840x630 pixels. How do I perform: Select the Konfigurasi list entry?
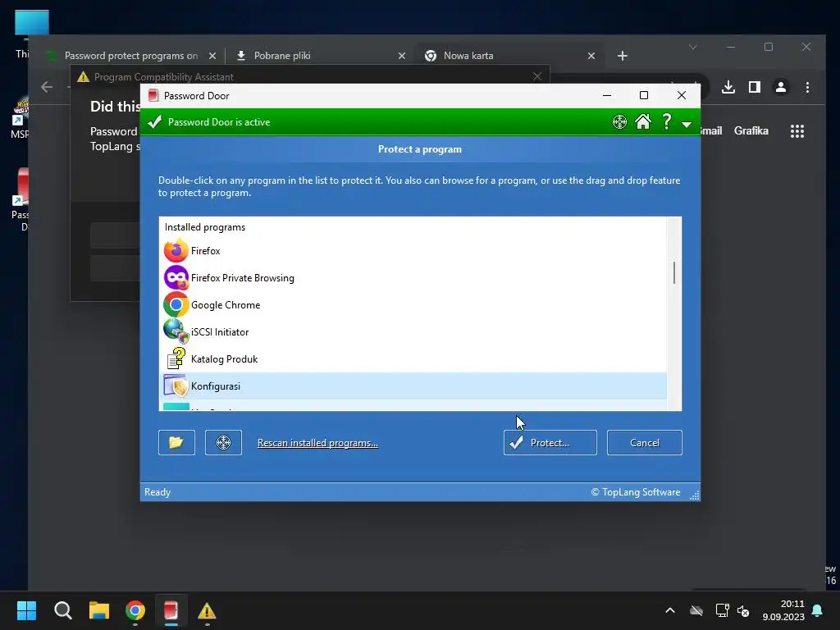coord(413,386)
